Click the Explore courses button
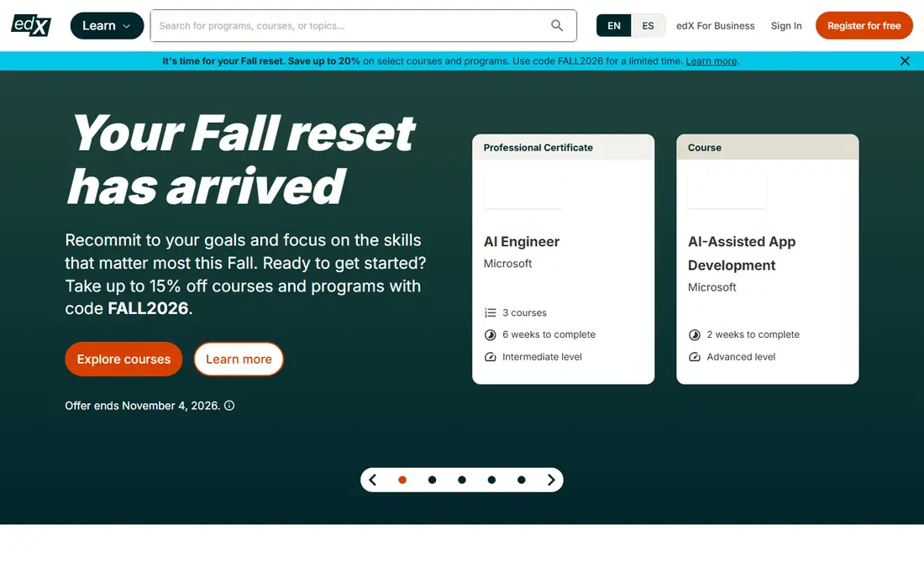Viewport: 924px width, 578px height. pos(123,359)
